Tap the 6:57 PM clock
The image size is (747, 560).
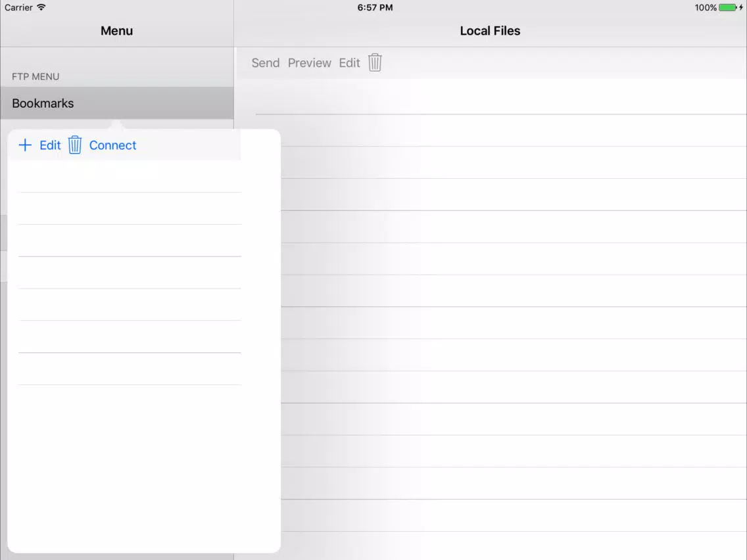click(375, 7)
